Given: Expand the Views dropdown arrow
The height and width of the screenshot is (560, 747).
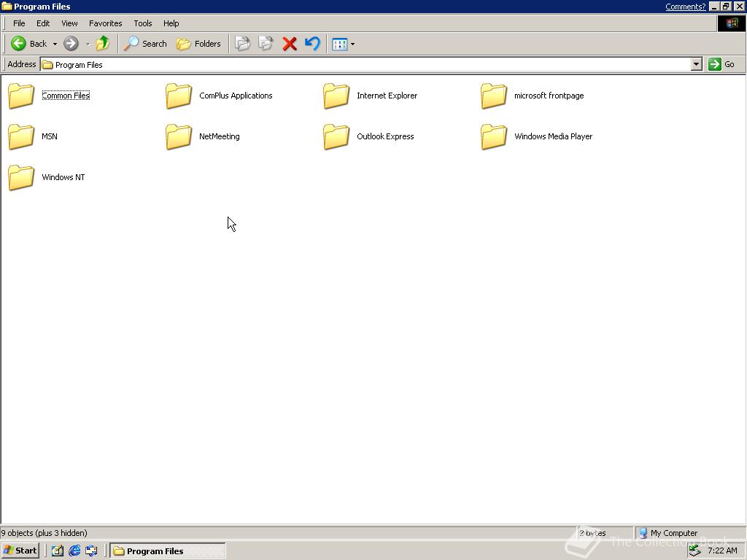Looking at the screenshot, I should 352,44.
